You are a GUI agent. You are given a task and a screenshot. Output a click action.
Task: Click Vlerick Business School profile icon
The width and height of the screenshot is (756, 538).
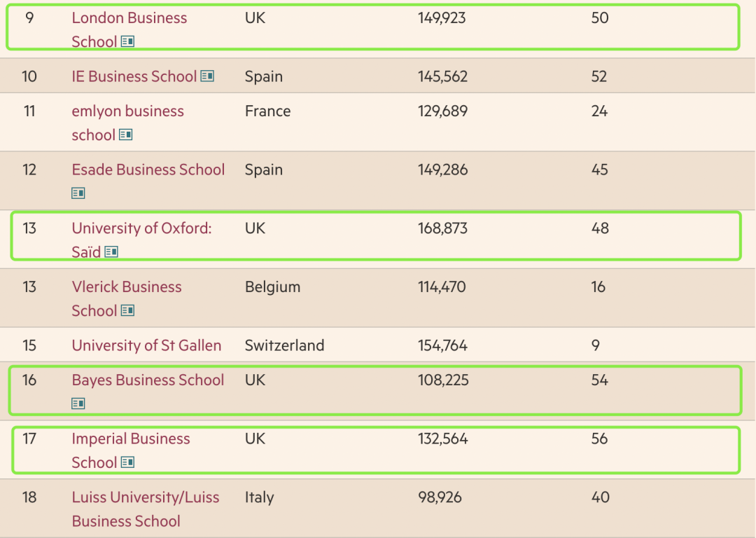(128, 310)
